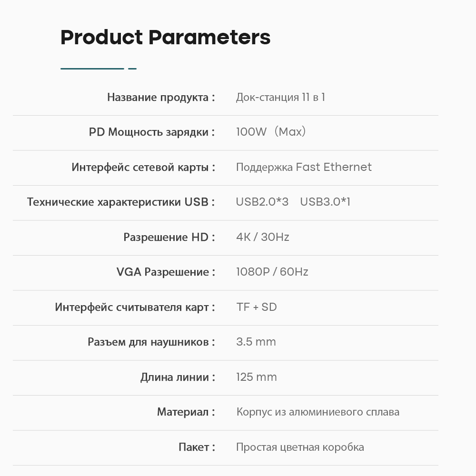Image resolution: width=476 pixels, height=476 pixels.
Task: Click the Корпус из алюминиевого сплава text
Action: 317,412
